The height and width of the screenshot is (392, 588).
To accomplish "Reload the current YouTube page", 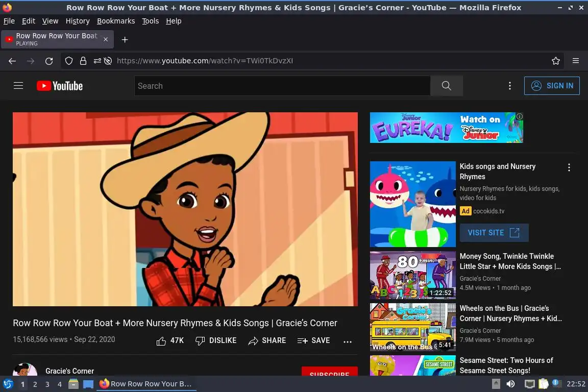I will 49,61.
